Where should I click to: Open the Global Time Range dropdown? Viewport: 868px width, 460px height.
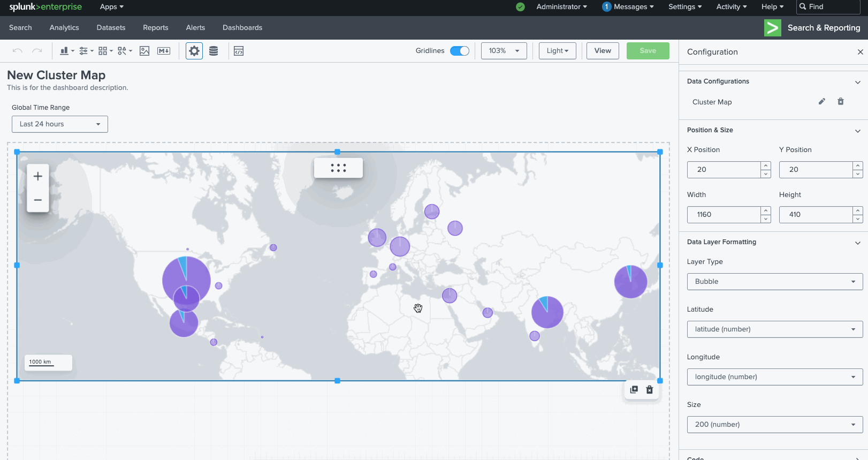(x=60, y=124)
